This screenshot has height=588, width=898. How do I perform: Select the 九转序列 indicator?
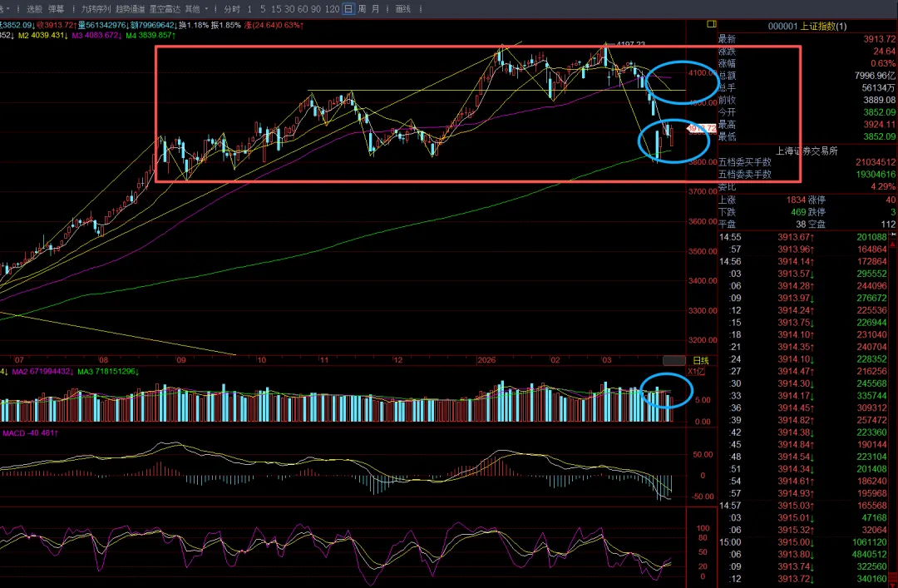(96, 8)
